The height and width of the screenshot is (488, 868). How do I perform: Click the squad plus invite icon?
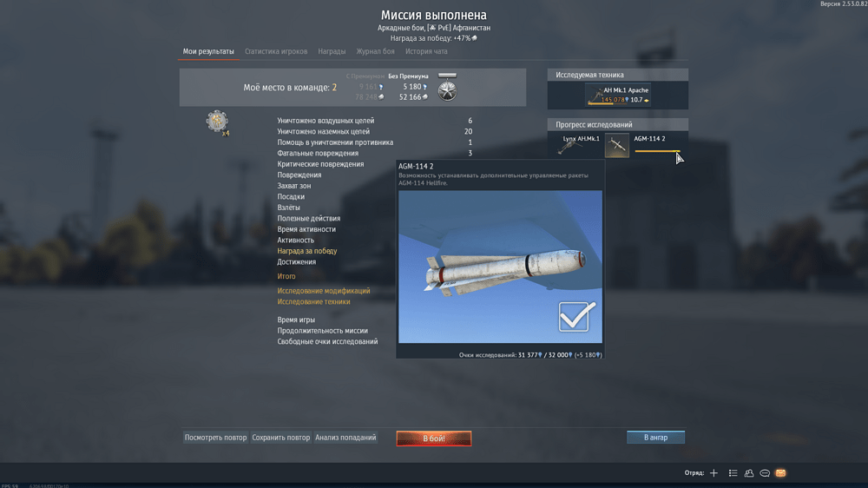pyautogui.click(x=713, y=473)
